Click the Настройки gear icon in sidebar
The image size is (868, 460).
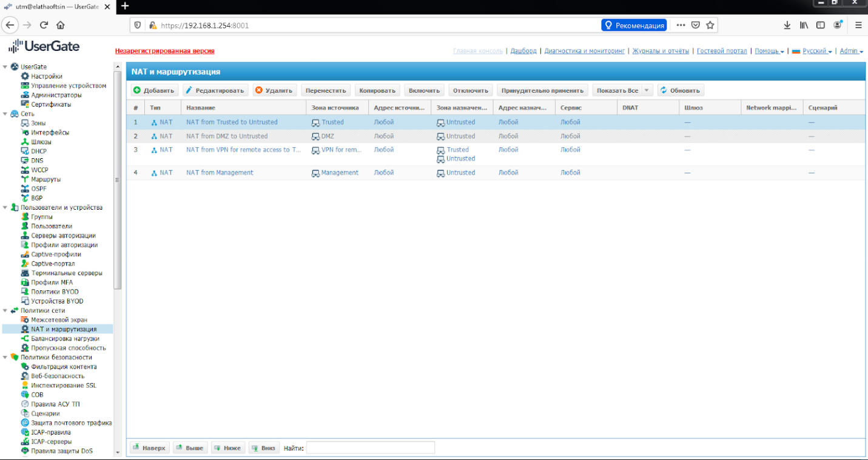pyautogui.click(x=25, y=76)
